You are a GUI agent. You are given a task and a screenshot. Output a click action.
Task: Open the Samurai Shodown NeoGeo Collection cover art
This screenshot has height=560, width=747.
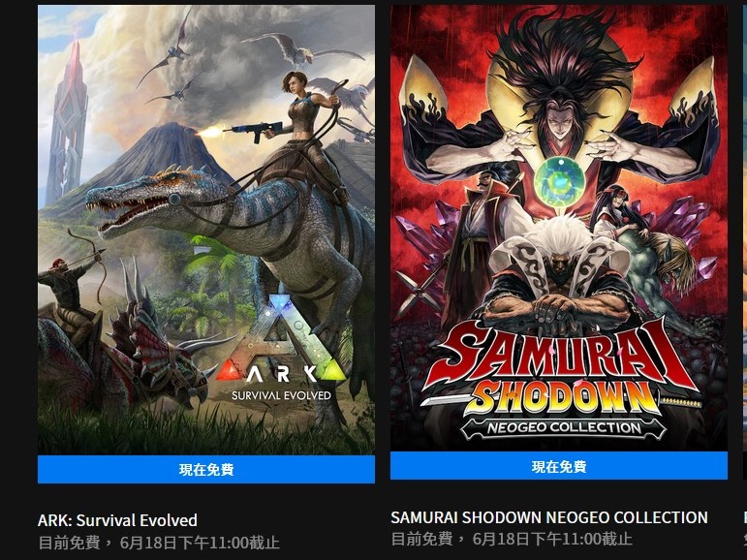pyautogui.click(x=559, y=229)
